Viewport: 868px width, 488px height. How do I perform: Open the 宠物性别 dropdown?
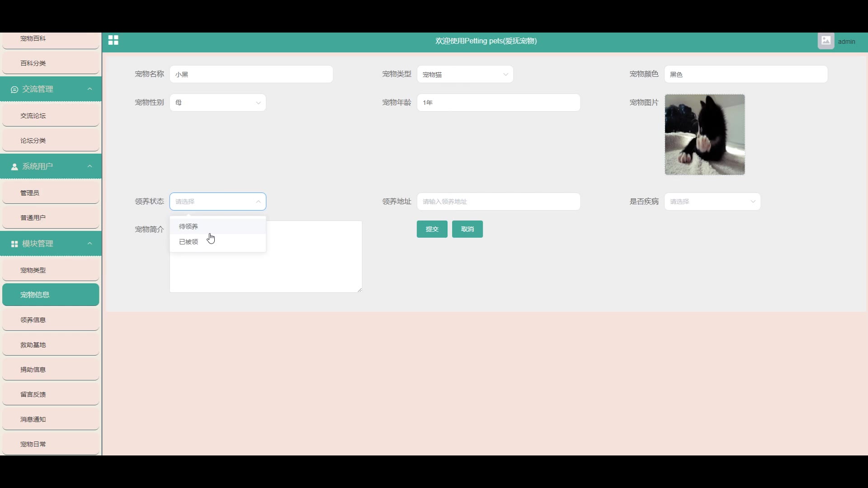pyautogui.click(x=217, y=103)
